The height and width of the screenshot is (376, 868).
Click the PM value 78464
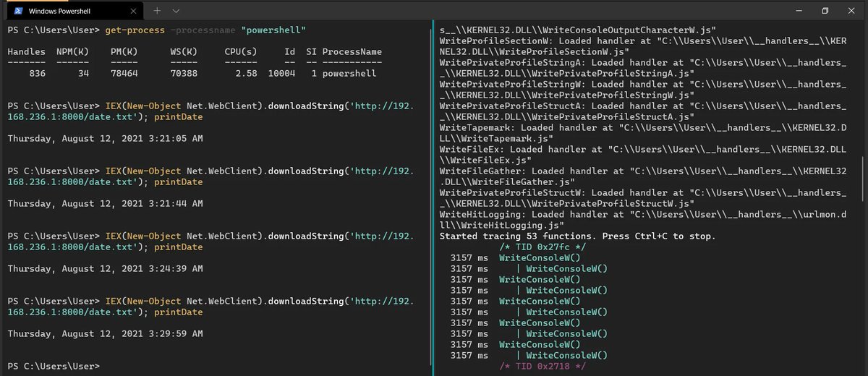(123, 74)
